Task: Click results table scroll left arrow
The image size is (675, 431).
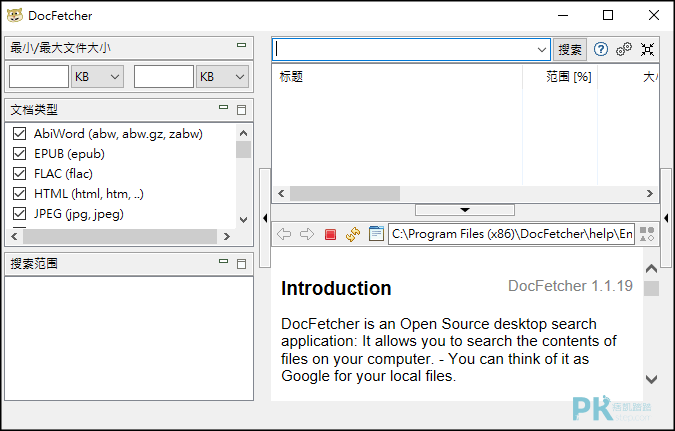Action: click(281, 194)
